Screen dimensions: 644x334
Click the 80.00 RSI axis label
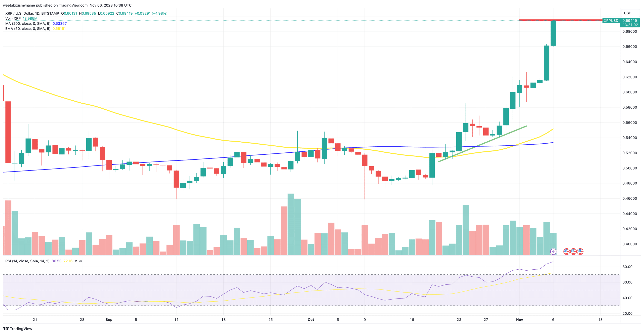click(627, 267)
